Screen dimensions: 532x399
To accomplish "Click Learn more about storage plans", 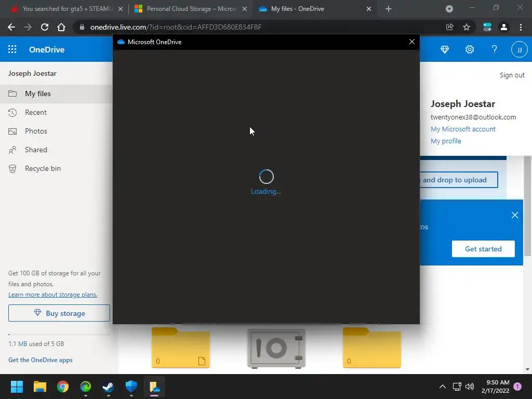I will [53, 295].
